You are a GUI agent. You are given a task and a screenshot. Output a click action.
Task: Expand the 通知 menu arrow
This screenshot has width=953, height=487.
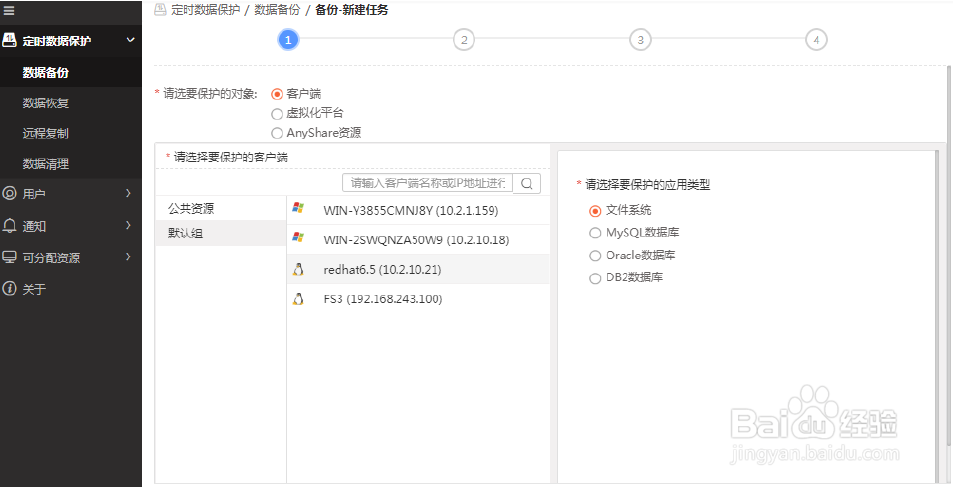pyautogui.click(x=128, y=225)
